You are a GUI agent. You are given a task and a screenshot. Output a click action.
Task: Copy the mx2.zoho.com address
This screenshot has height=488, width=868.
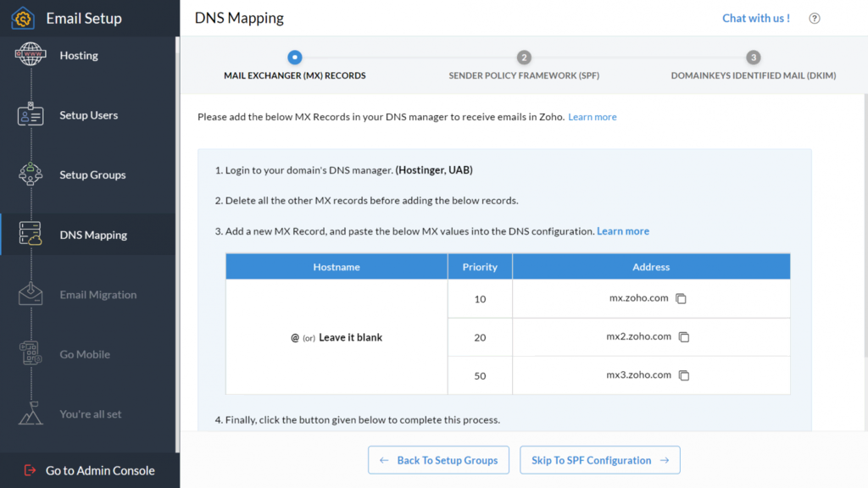[684, 337]
